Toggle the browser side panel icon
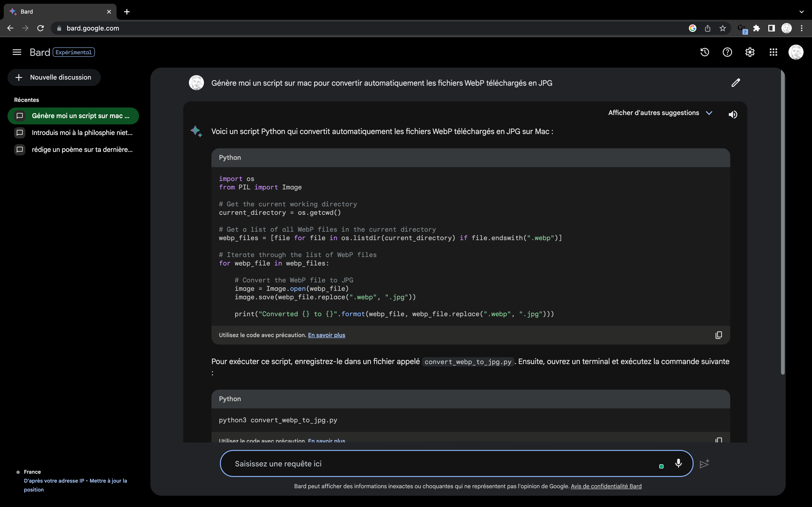This screenshot has width=812, height=507. 771,28
